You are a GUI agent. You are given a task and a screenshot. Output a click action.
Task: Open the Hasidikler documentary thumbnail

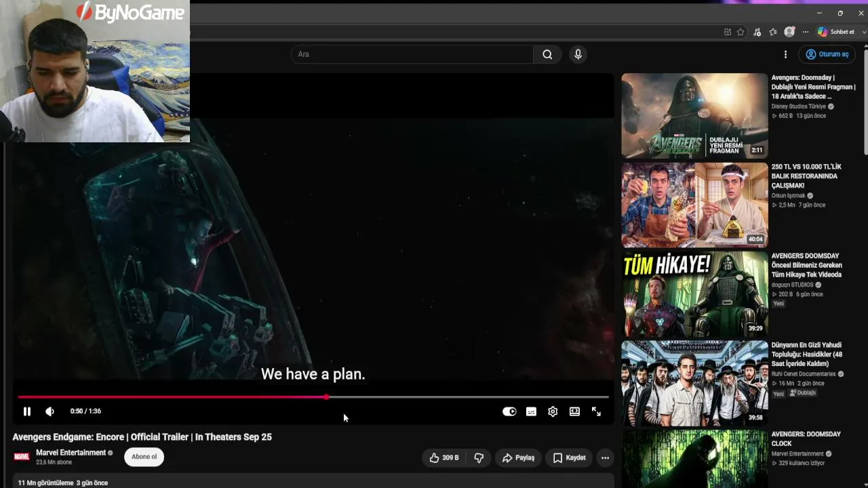694,384
